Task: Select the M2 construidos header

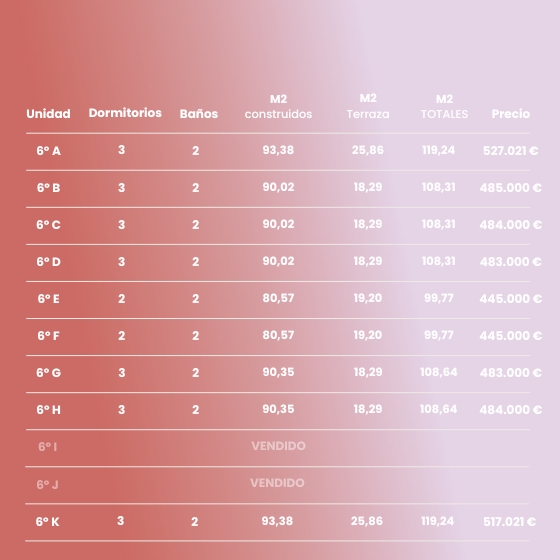Action: (x=278, y=106)
